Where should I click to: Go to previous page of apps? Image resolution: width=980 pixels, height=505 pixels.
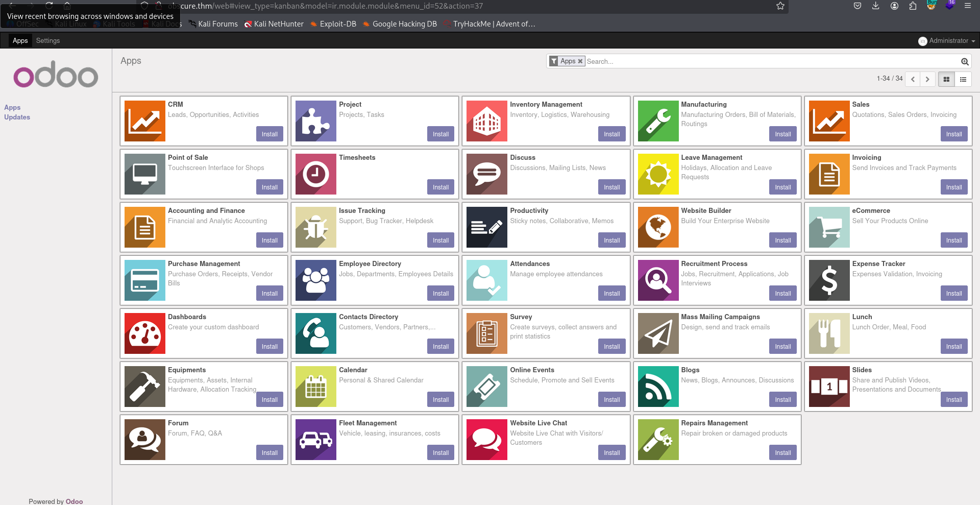pyautogui.click(x=913, y=79)
